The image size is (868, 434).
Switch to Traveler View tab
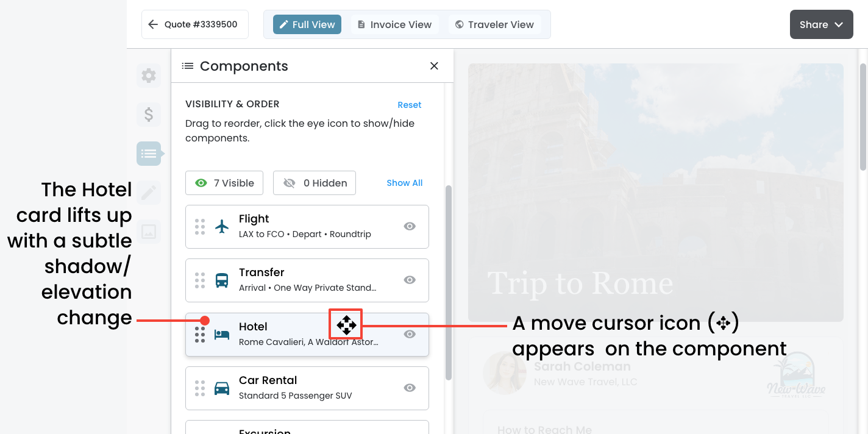pos(494,24)
